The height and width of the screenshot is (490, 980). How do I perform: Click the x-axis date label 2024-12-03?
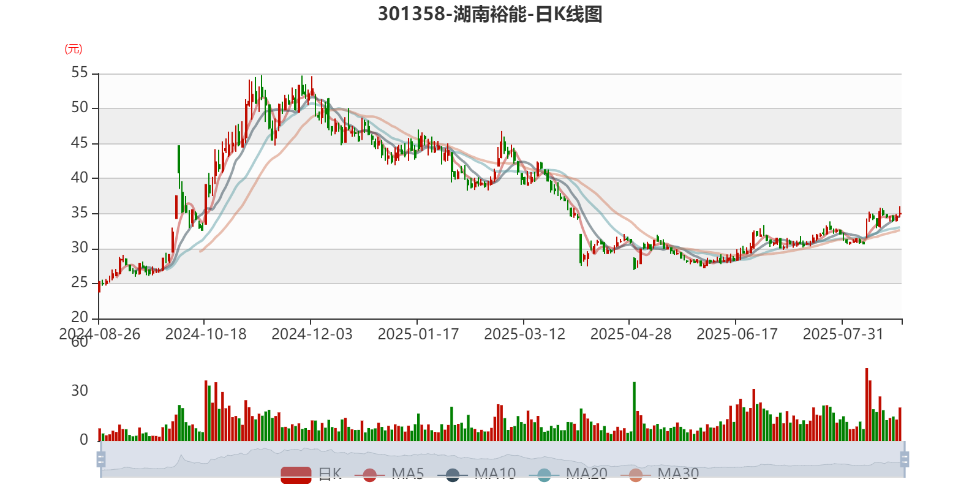click(x=312, y=334)
